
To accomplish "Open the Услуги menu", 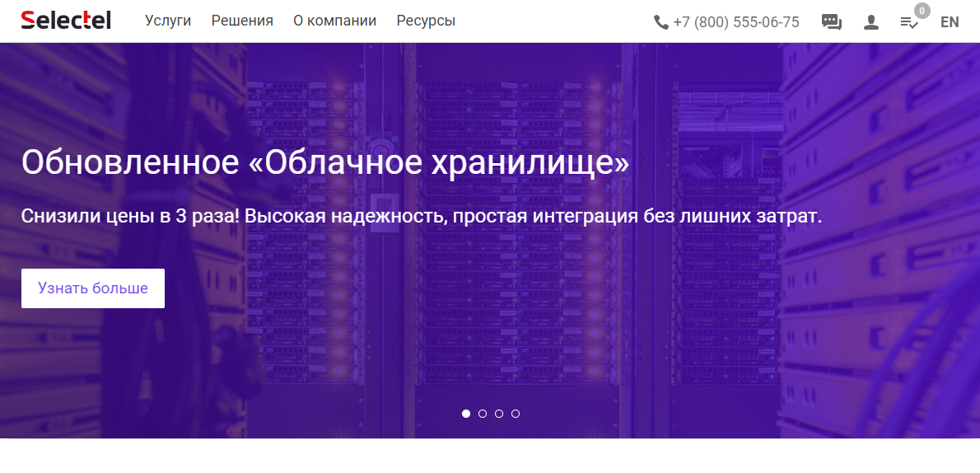I will point(168,21).
